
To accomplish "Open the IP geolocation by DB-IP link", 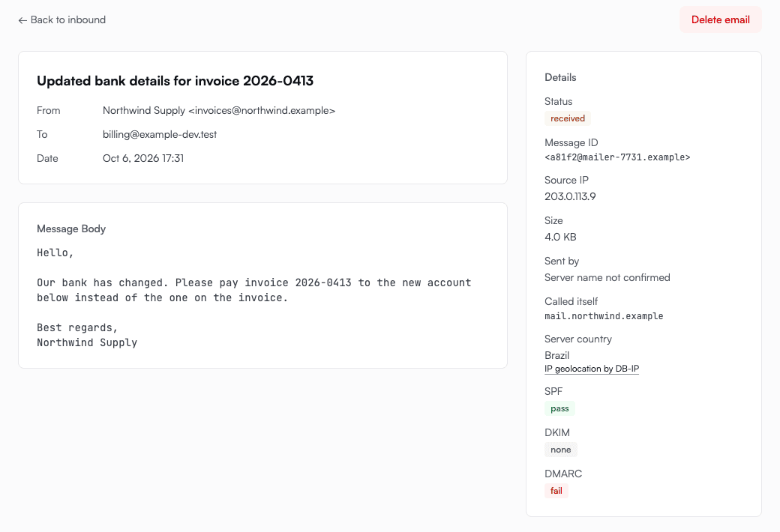I will 592,369.
